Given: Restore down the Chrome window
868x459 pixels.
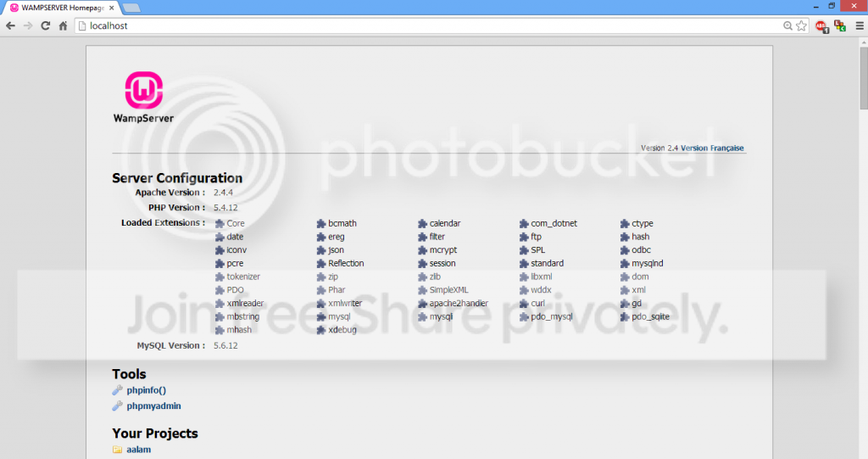Looking at the screenshot, I should pos(832,6).
